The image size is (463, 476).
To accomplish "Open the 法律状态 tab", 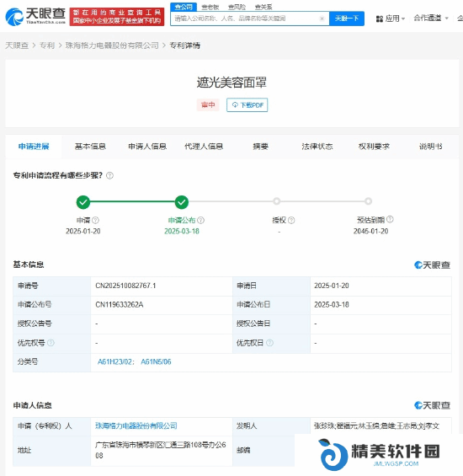I will pyautogui.click(x=317, y=147).
